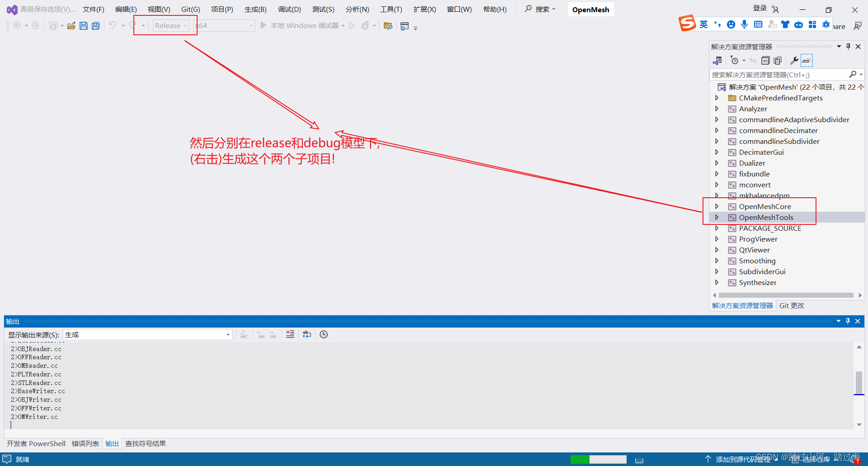Click the Clear All output icon
868x466 pixels.
(x=290, y=334)
